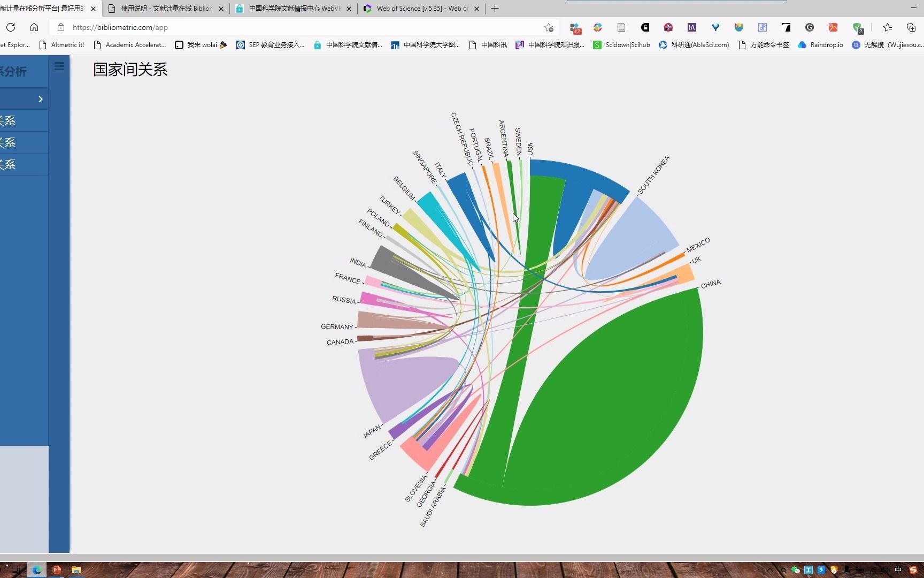
Task: Click the INDIA label in chart
Action: point(358,262)
